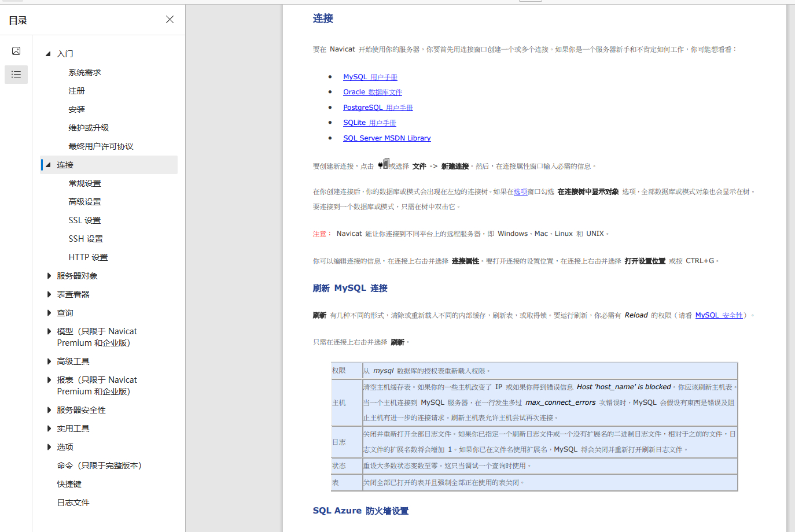Expand the 服务器安全性 section
Viewport: 795px width, 532px height.
click(x=49, y=410)
